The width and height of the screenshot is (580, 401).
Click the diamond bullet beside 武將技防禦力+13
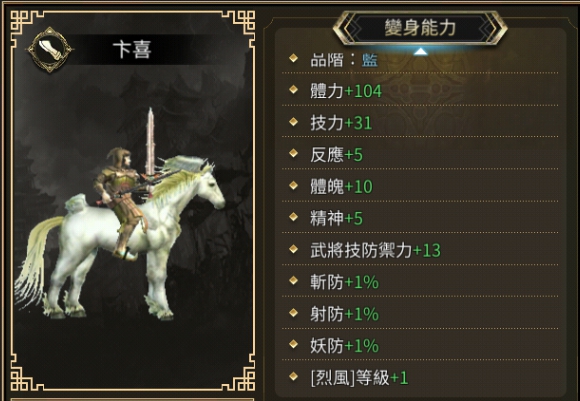294,249
